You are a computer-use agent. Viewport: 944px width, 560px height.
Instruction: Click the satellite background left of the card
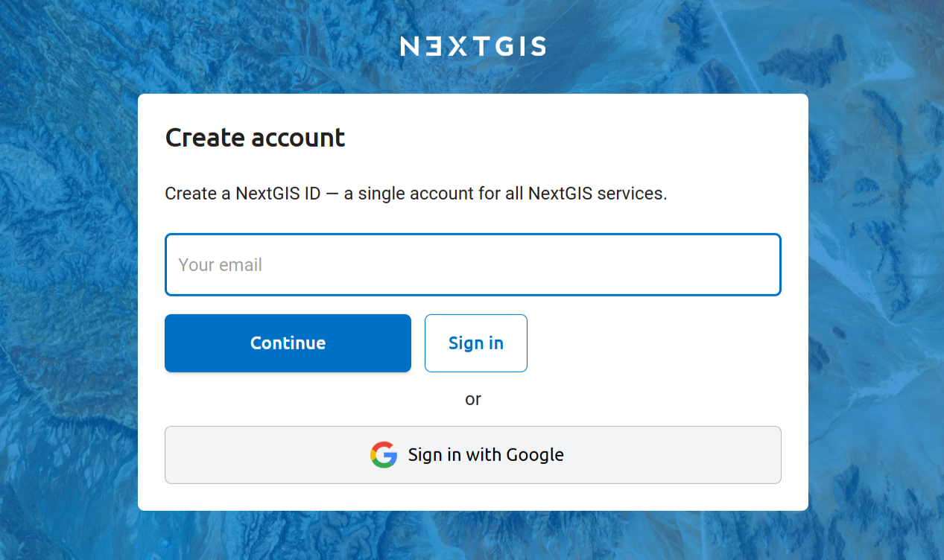[69, 298]
